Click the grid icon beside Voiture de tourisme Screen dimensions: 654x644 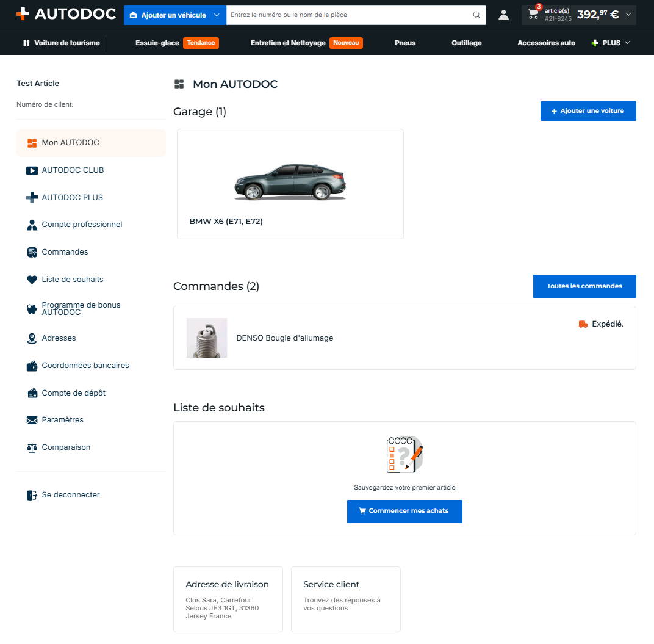[x=26, y=43]
